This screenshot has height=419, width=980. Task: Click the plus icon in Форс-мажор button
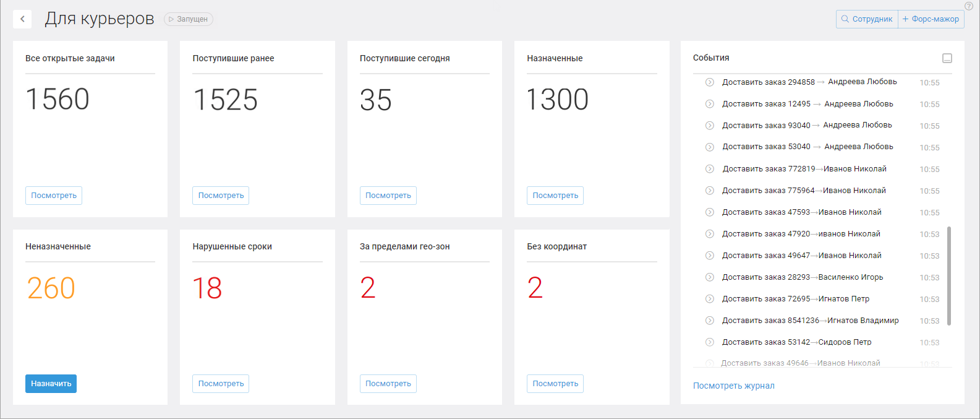[x=906, y=19]
